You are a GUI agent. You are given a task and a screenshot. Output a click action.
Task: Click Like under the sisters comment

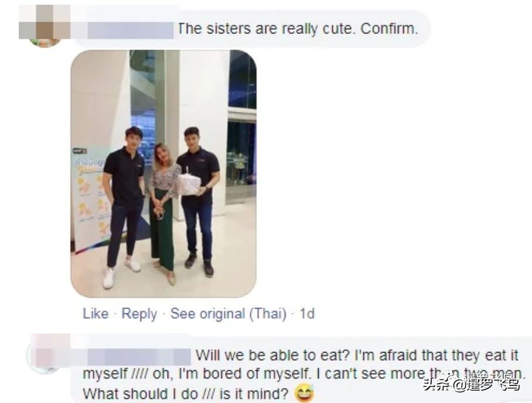[x=96, y=313]
